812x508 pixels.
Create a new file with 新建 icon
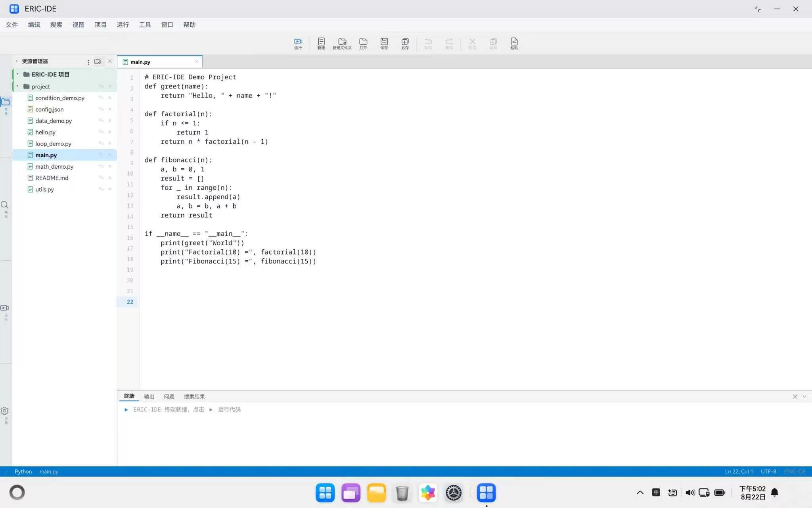[321, 43]
